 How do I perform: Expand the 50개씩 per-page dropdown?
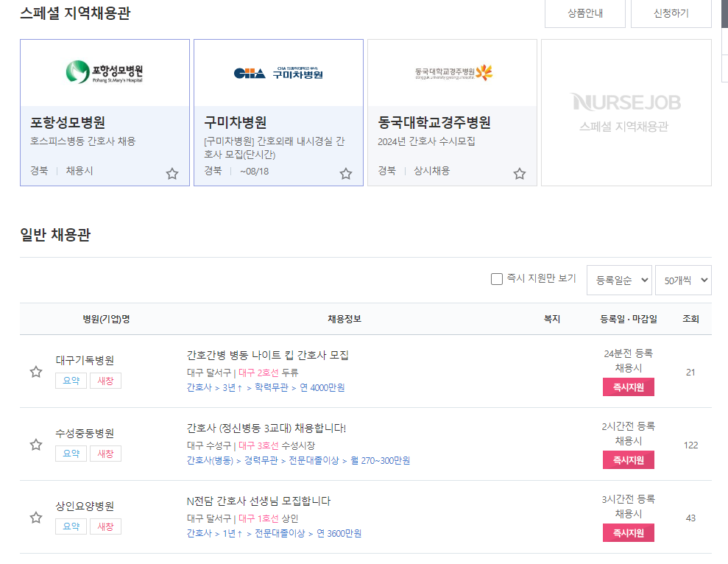point(682,280)
